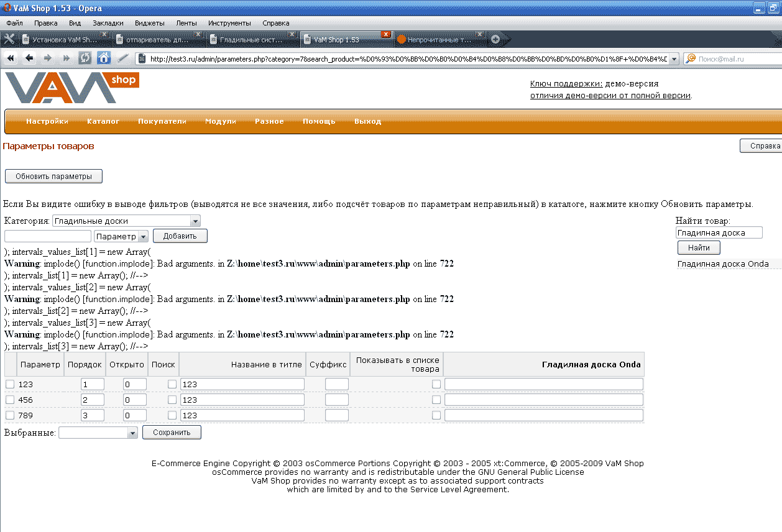Tick the selection checkbox for parameter 789
This screenshot has height=532, width=782.
[10, 415]
